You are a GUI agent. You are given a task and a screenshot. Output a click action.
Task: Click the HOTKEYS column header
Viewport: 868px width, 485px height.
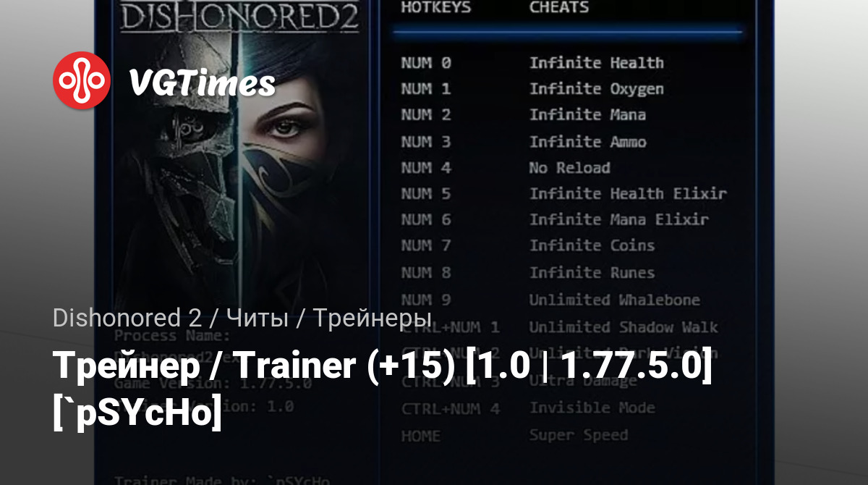(x=435, y=8)
